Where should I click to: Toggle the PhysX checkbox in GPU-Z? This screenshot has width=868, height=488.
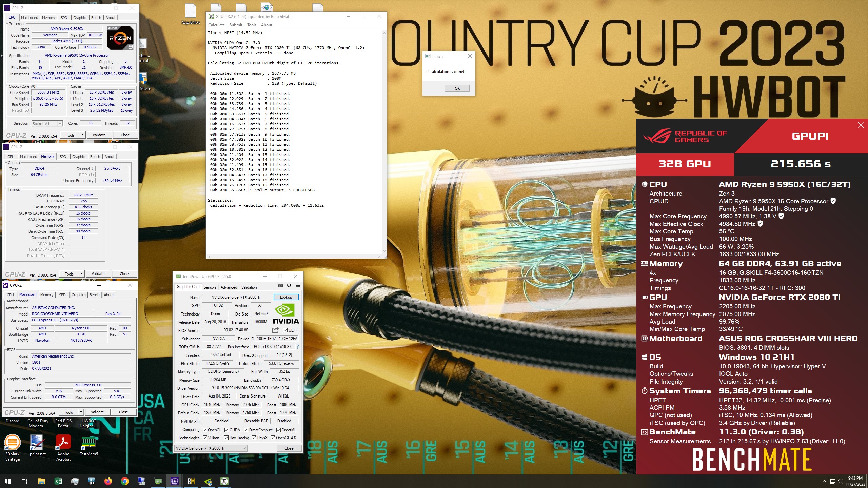(x=254, y=438)
